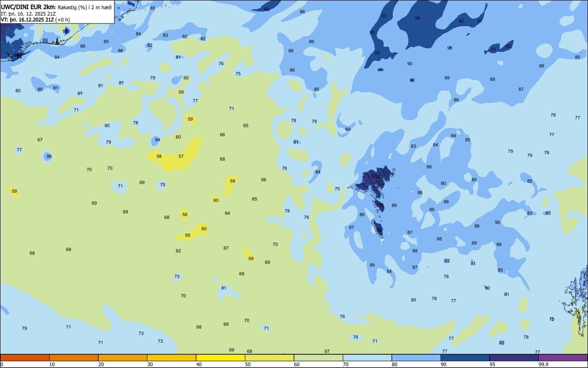Click the '50' legend scale label
588x368 pixels.
pos(248,364)
